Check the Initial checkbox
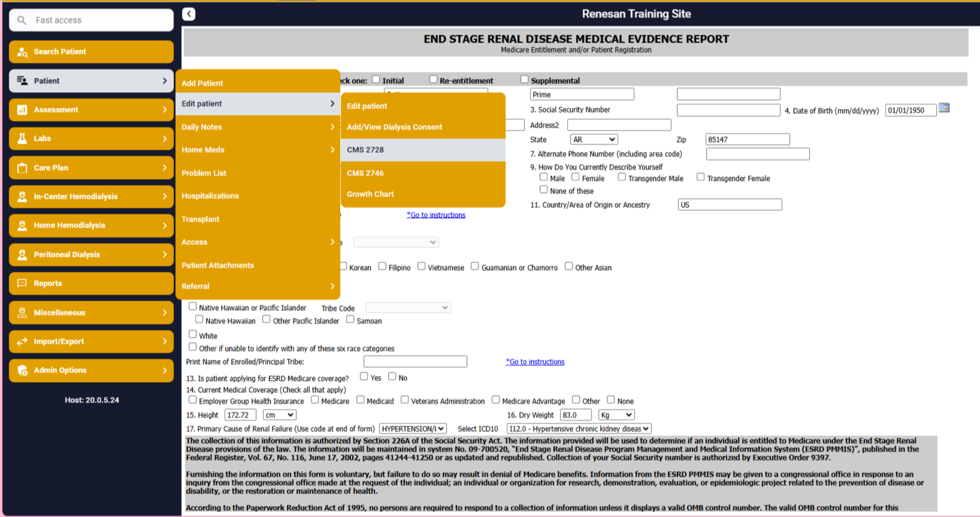 [x=376, y=79]
